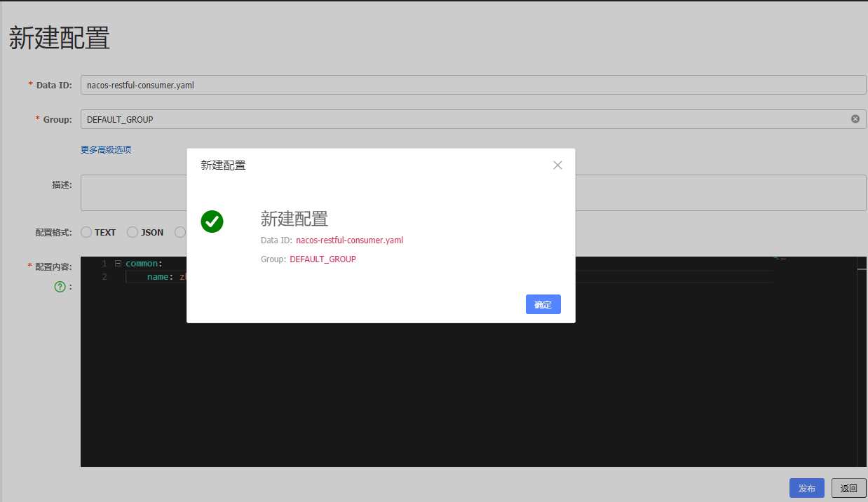Click the Data ID input field
The width and height of the screenshot is (868, 502).
coord(280,84)
